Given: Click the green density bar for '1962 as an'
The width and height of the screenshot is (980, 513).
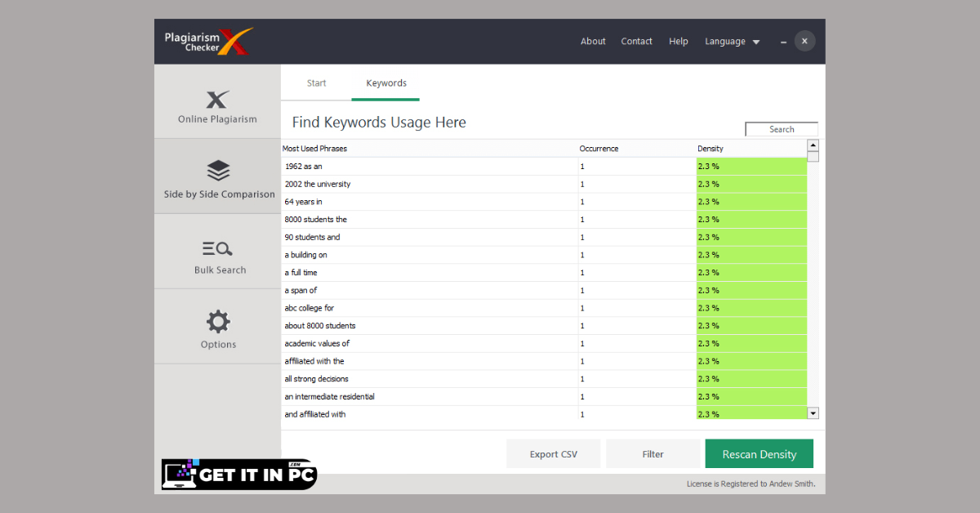Looking at the screenshot, I should coord(751,167).
